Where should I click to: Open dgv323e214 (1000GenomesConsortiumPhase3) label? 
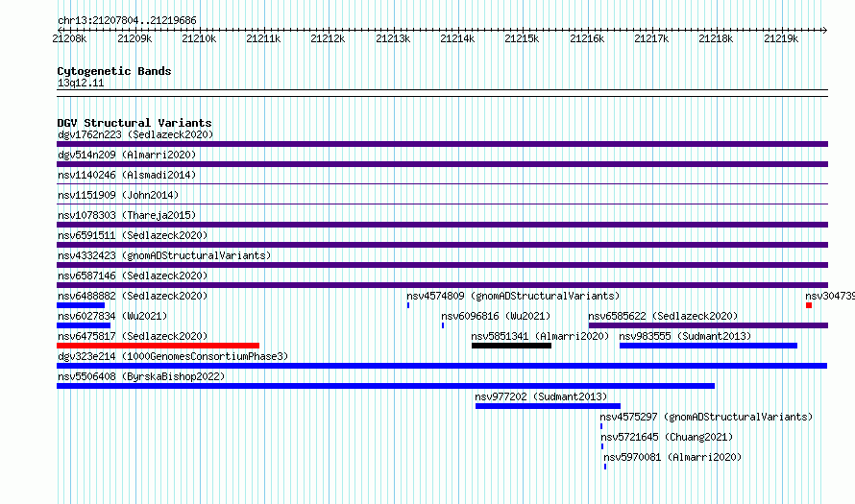(173, 356)
